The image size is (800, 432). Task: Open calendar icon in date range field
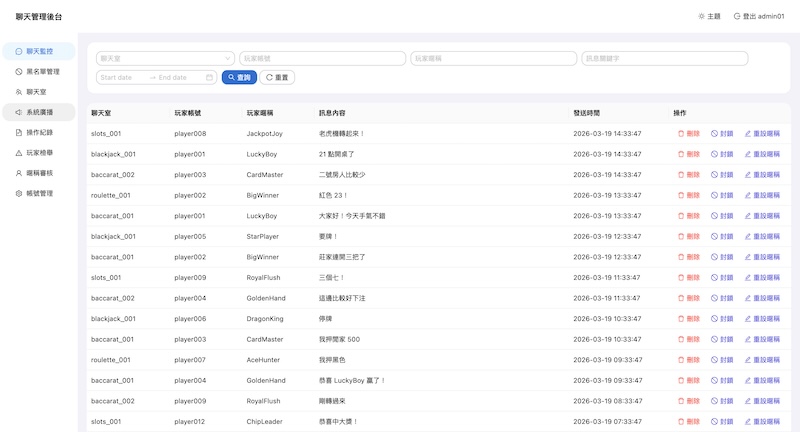tap(209, 78)
